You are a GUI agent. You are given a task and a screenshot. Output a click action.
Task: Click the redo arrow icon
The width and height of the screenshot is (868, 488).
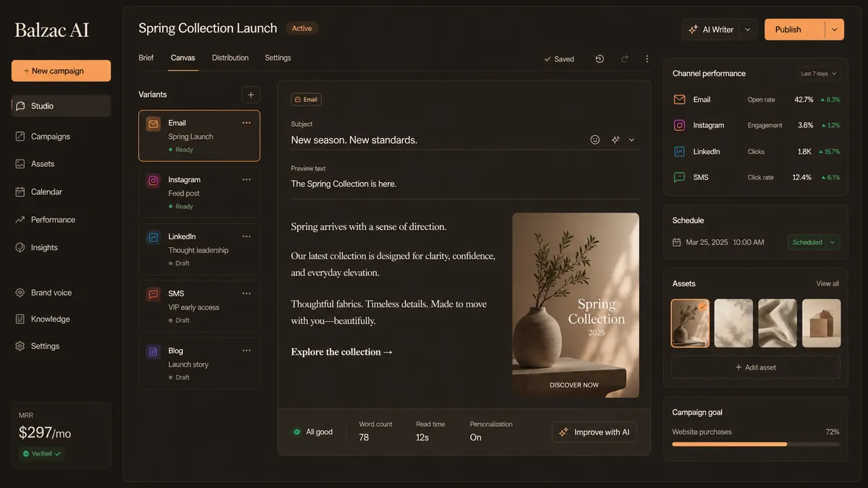pyautogui.click(x=624, y=59)
